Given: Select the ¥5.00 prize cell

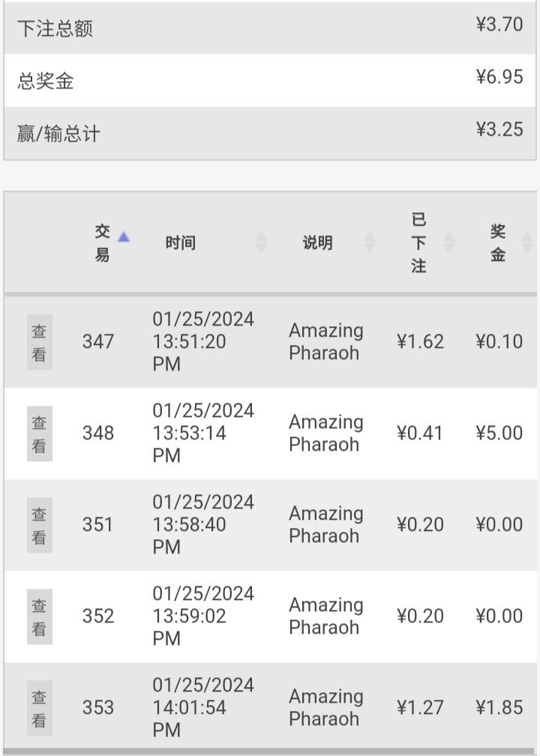Looking at the screenshot, I should coord(499,433).
